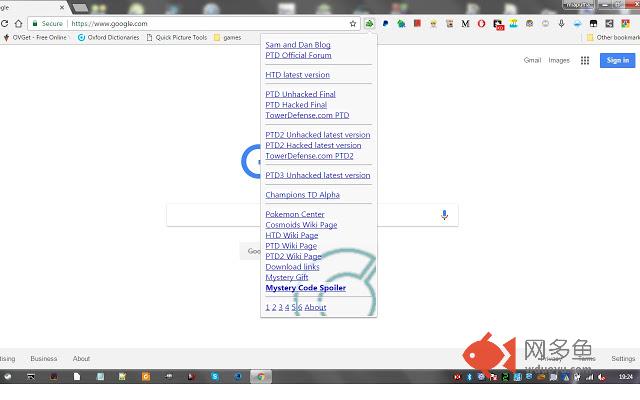Image resolution: width=640 pixels, height=400 pixels.
Task: Click the extension icon with red badge
Action: pyautogui.click(x=498, y=24)
